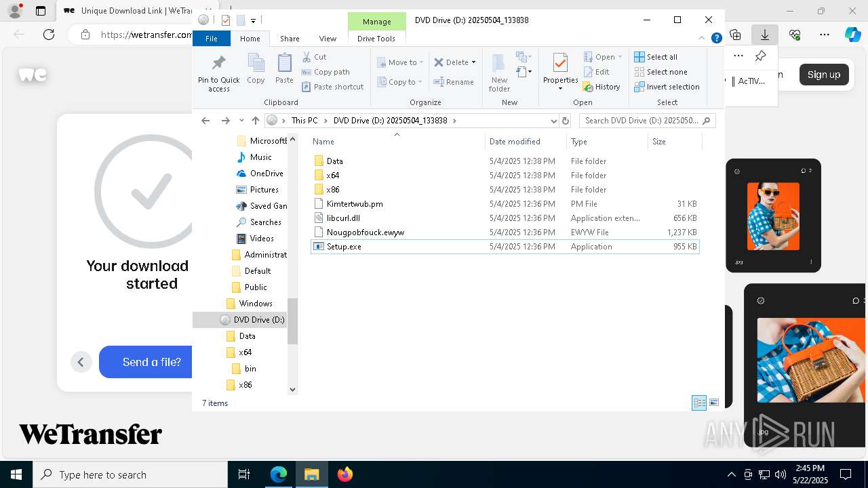This screenshot has height=488, width=868.
Task: Open the Drive Tools tab
Action: coord(376,39)
